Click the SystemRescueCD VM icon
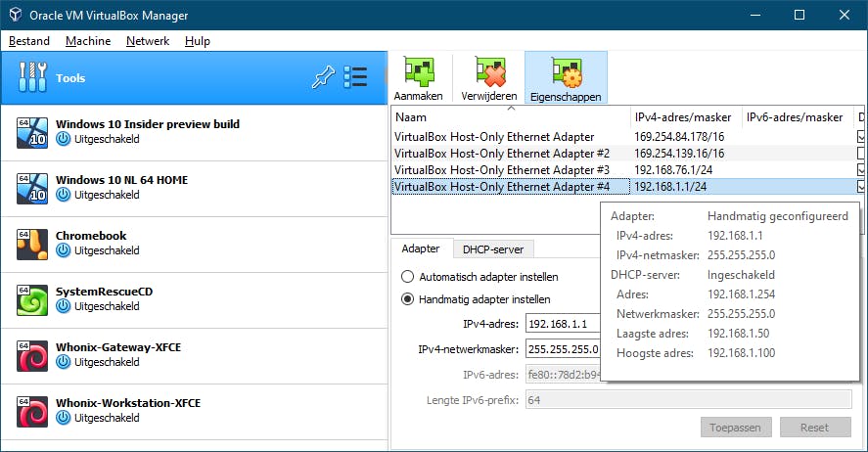This screenshot has width=868, height=452. click(x=32, y=299)
